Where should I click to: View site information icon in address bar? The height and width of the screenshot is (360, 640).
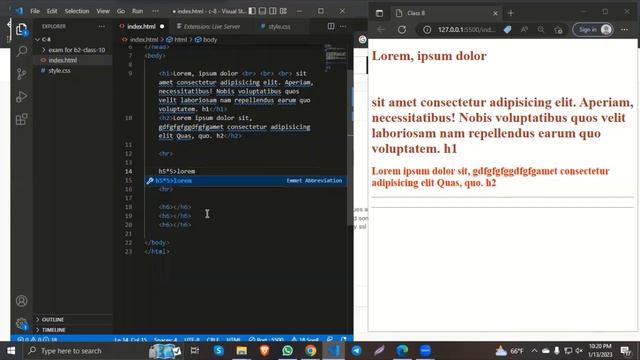(x=427, y=29)
